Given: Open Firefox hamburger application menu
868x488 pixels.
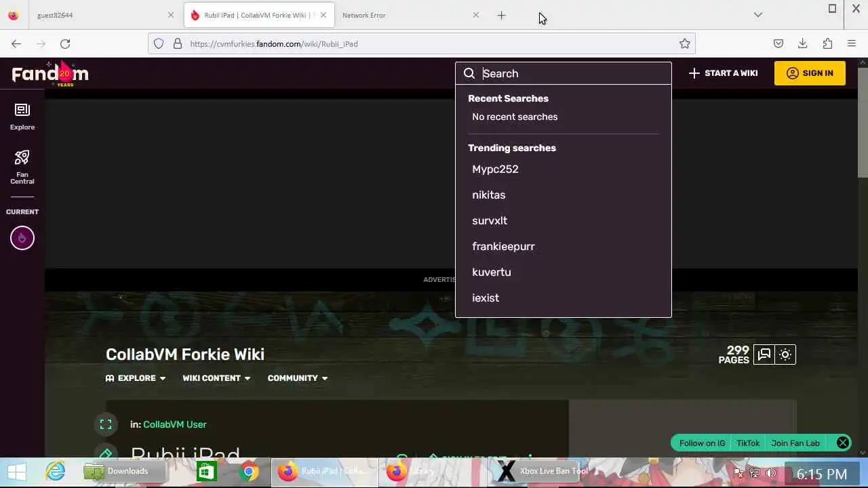Looking at the screenshot, I should tap(852, 43).
